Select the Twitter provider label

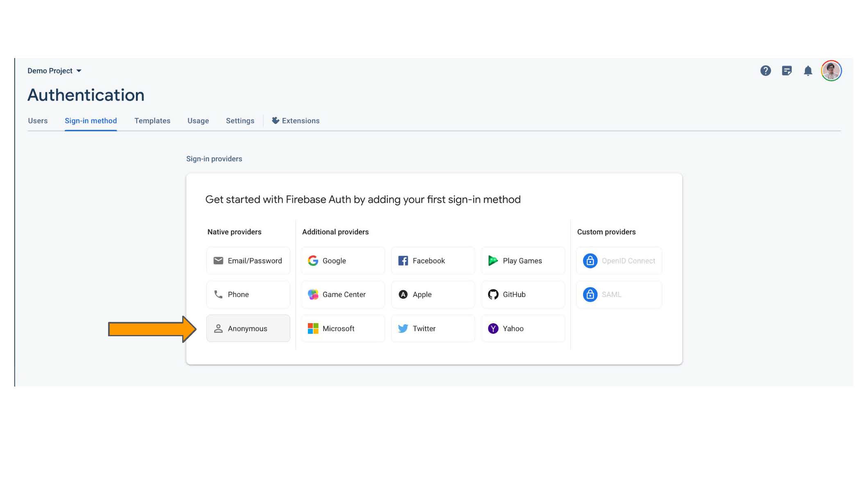point(424,328)
